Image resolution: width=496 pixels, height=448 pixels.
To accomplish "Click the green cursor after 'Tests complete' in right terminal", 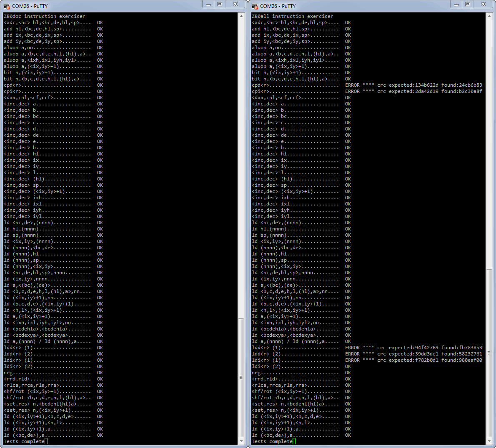I will [x=294, y=441].
